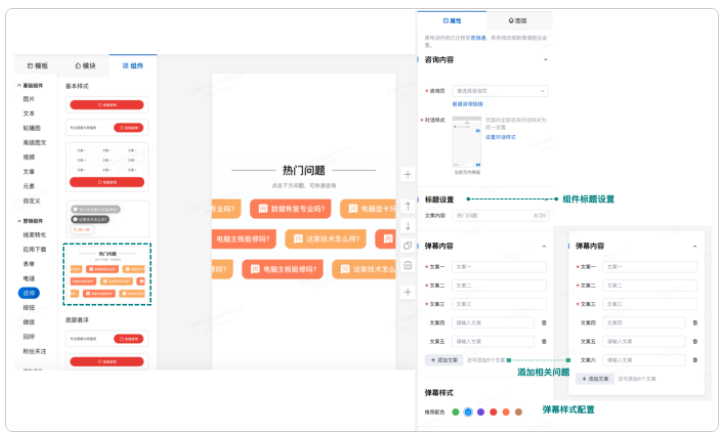Click the move down arrow icon

pyautogui.click(x=408, y=225)
